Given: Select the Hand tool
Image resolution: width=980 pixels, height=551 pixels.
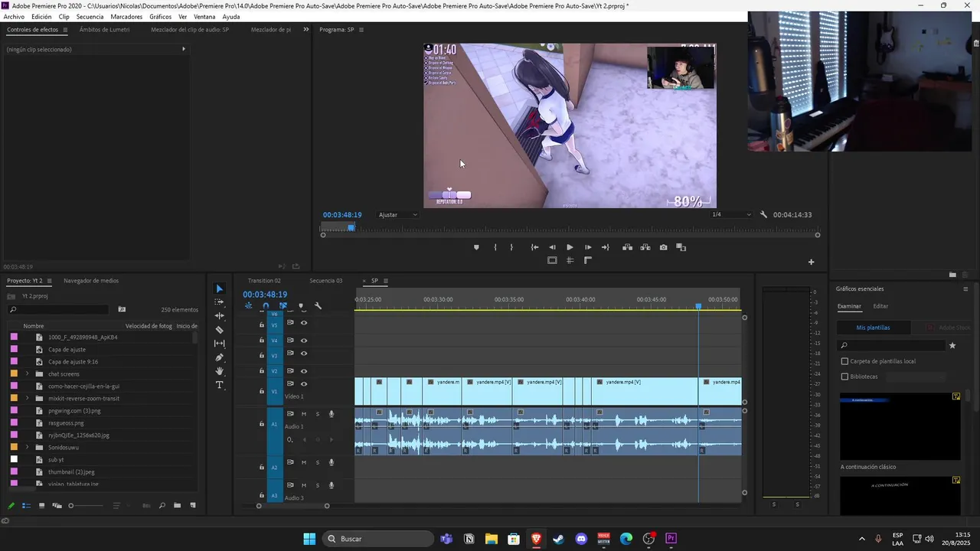Looking at the screenshot, I should (x=220, y=371).
